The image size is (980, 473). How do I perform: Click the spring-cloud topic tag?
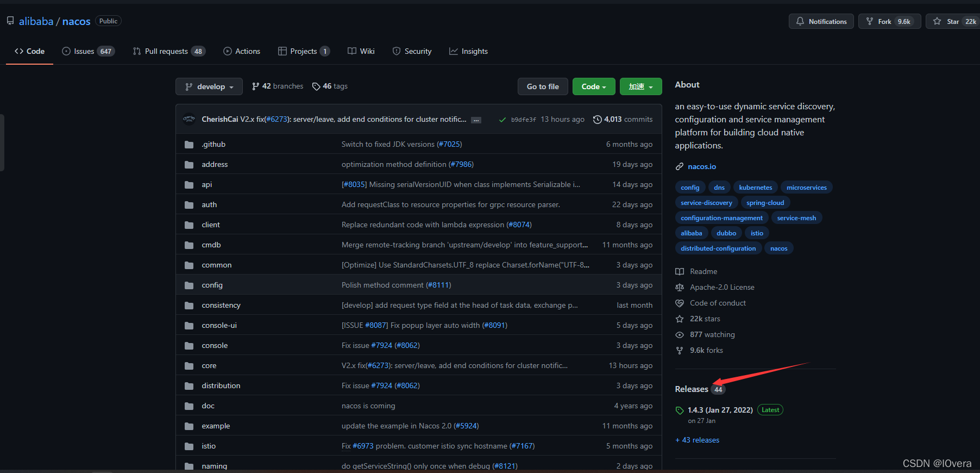coord(765,203)
